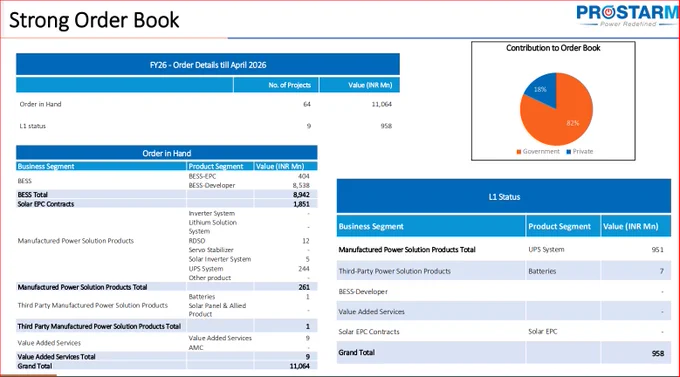Click the Prostarm logo
Image resolution: width=680 pixels, height=377 pixels.
click(x=628, y=16)
